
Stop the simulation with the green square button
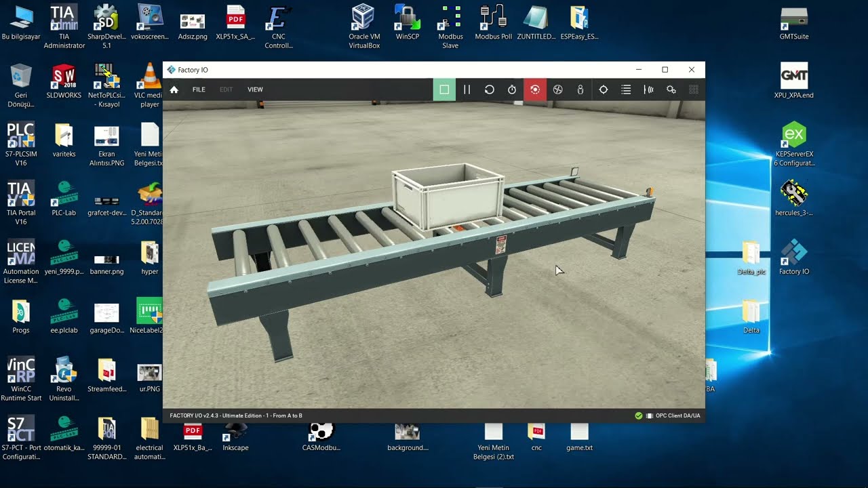tap(444, 89)
